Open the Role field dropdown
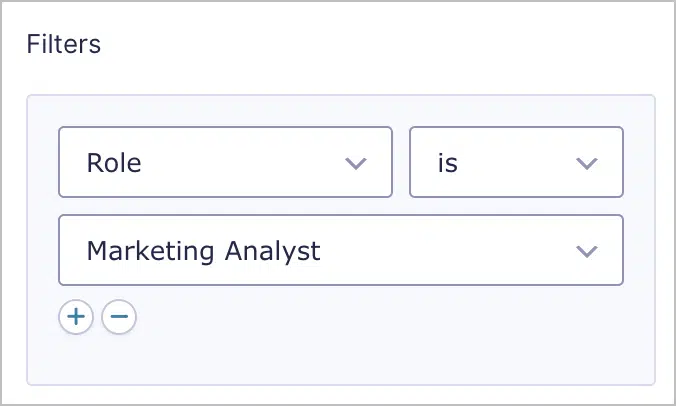Screen dimensions: 676x406 (x=225, y=162)
